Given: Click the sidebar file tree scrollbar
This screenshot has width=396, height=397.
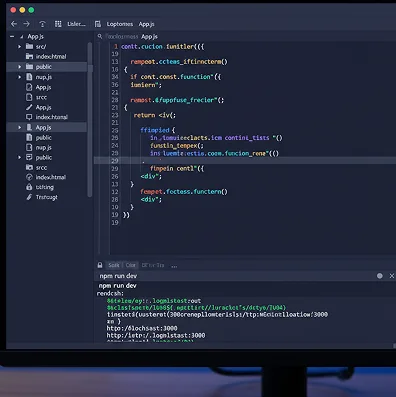Looking at the screenshot, I should (90, 119).
